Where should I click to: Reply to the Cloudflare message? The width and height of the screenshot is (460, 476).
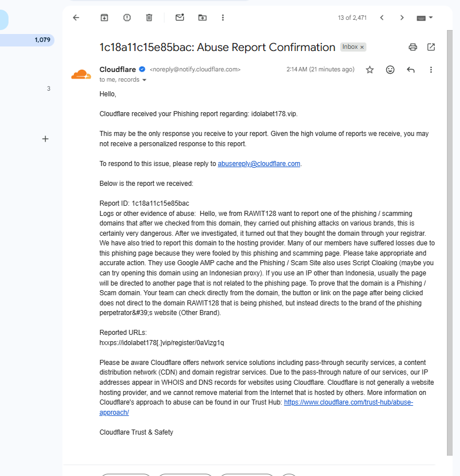pos(411,70)
